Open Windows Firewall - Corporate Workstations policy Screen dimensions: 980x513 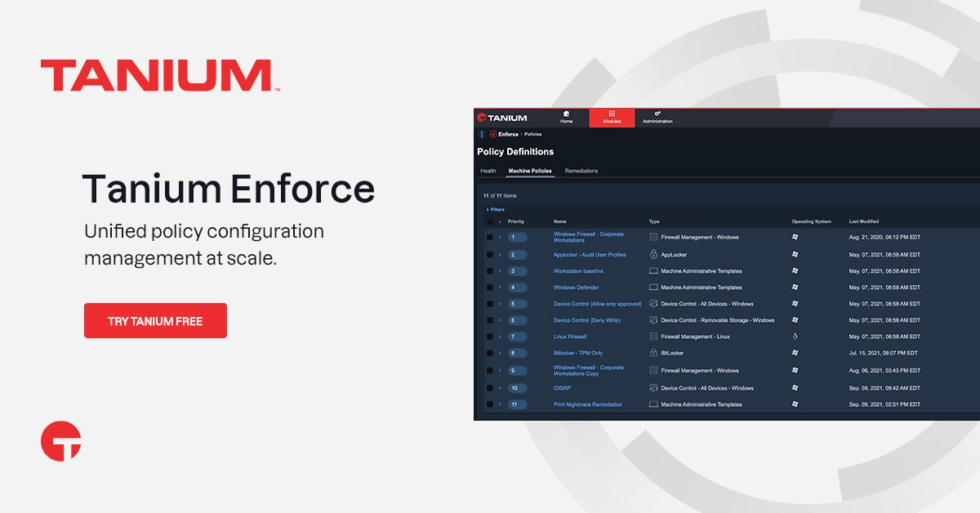(589, 237)
